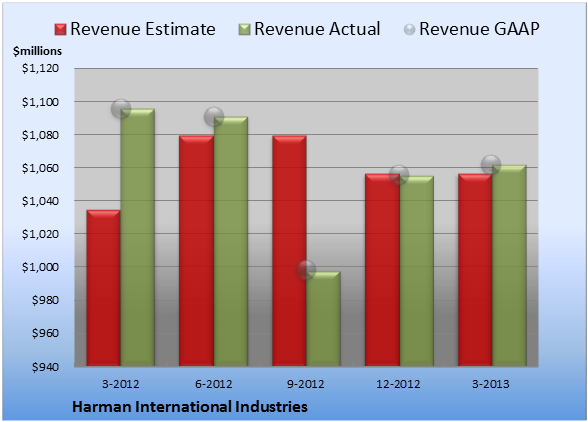Click the $1,100 axis value
The image size is (588, 422).
40,102
